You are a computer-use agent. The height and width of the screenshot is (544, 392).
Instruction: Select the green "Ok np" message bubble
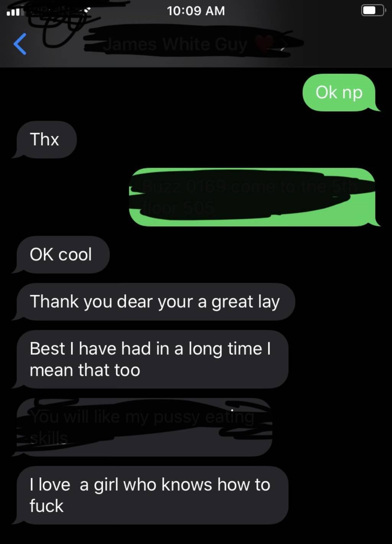pyautogui.click(x=339, y=92)
